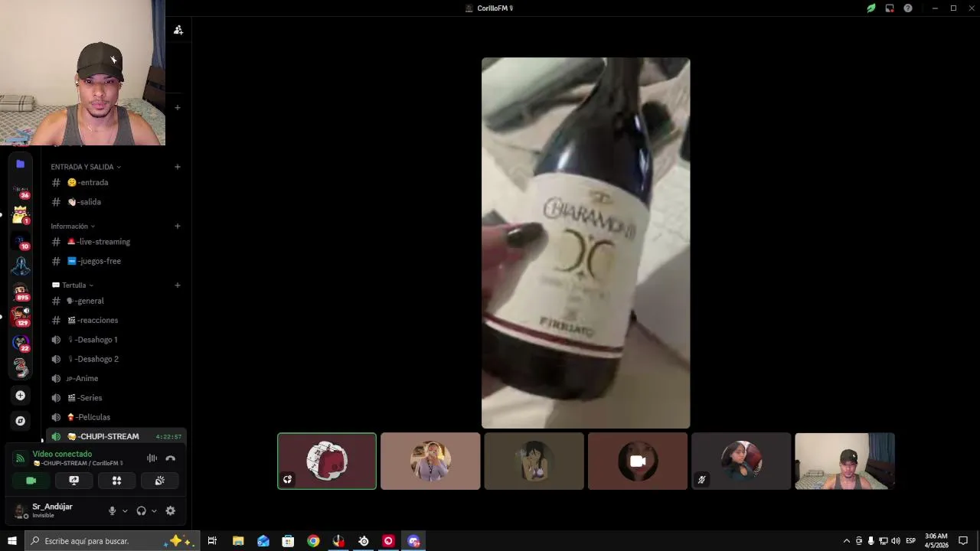Screen dimensions: 980x551
Task: Collapse ENTRADA Y SALIDA category
Action: click(x=86, y=167)
